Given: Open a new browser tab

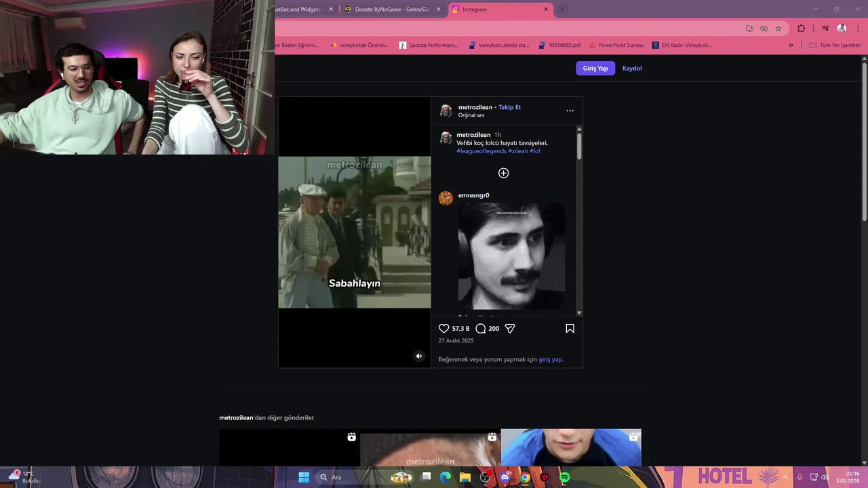Looking at the screenshot, I should pos(561,9).
